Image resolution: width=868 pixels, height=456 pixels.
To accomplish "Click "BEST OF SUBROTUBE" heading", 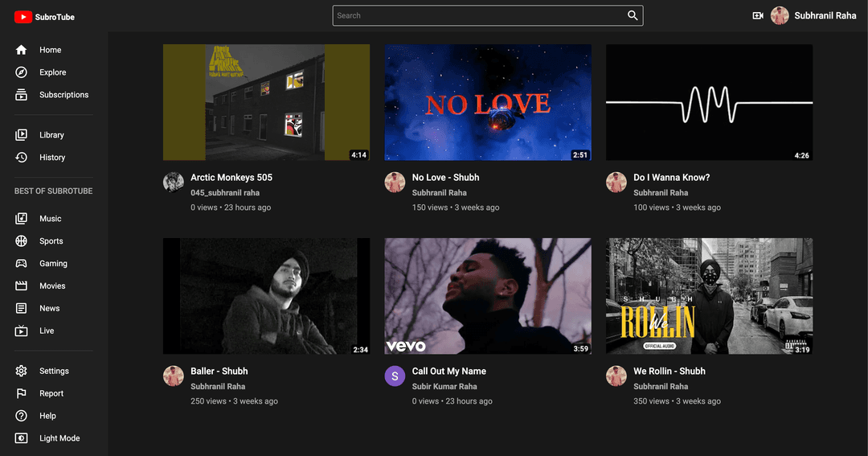I will coord(53,191).
